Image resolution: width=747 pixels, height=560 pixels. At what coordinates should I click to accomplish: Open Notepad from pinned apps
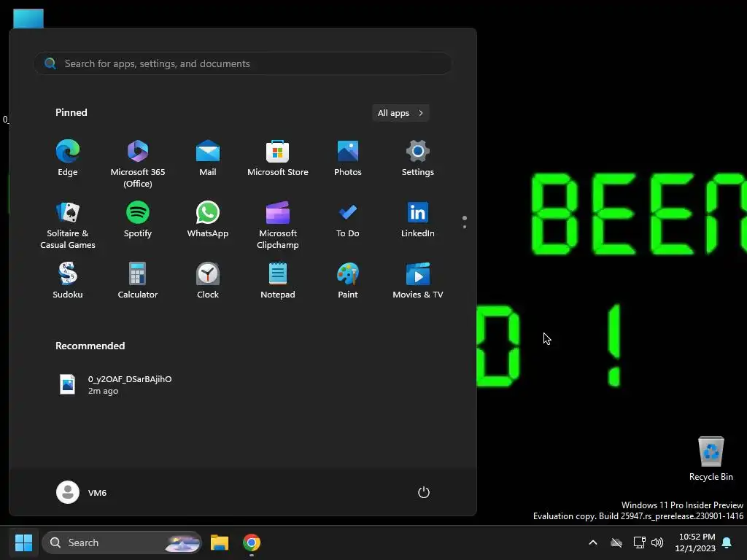click(x=278, y=281)
